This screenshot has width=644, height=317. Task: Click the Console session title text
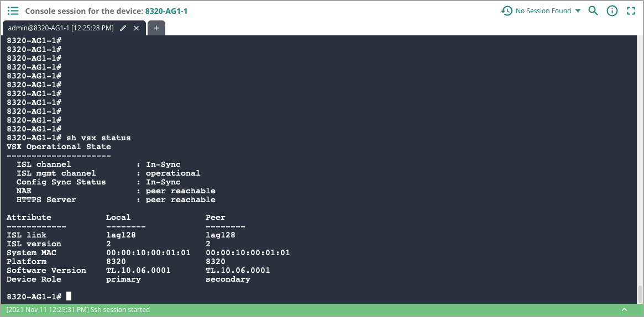click(x=84, y=11)
